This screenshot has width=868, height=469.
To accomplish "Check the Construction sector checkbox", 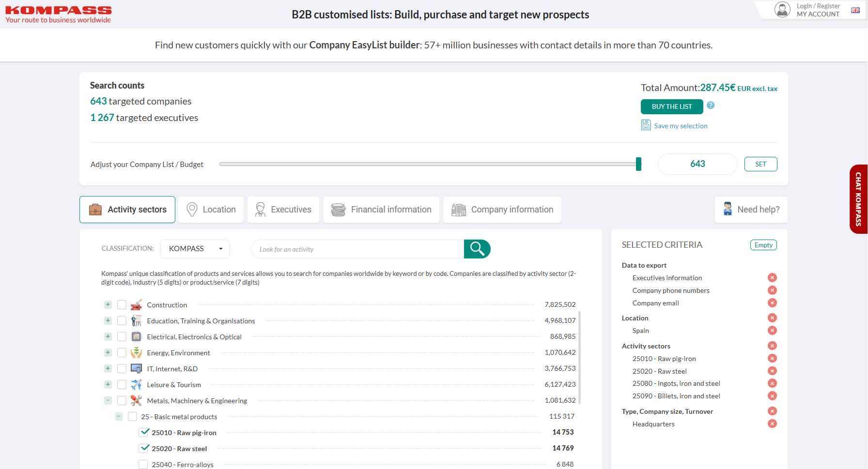I will [x=122, y=305].
